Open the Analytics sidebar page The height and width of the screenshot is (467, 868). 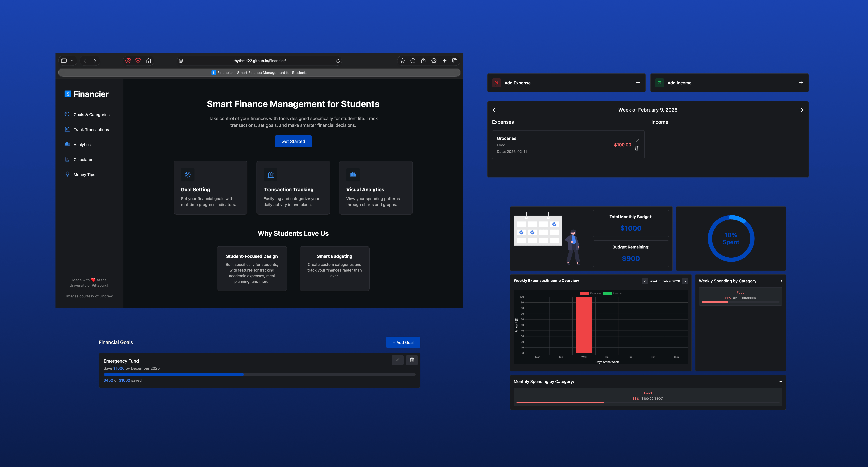78,144
